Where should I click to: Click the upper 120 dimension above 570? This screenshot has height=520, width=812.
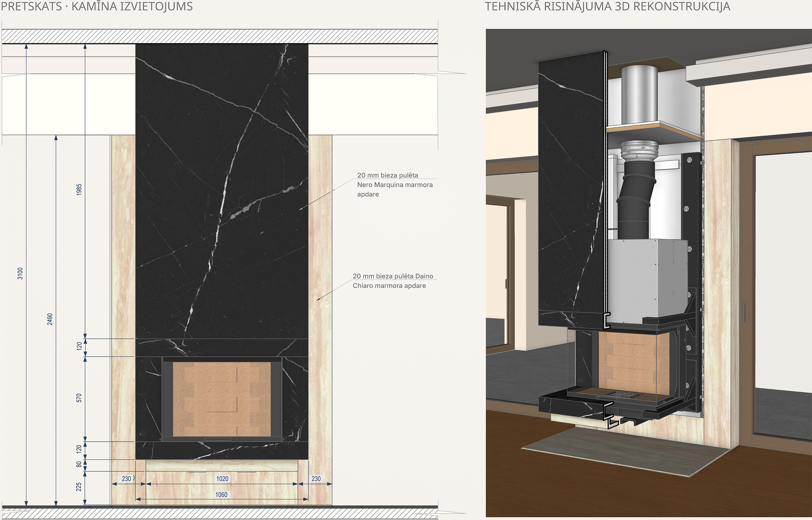79,346
